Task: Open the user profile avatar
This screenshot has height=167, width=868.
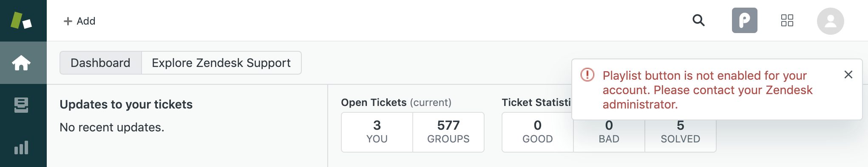Action: coord(830,21)
